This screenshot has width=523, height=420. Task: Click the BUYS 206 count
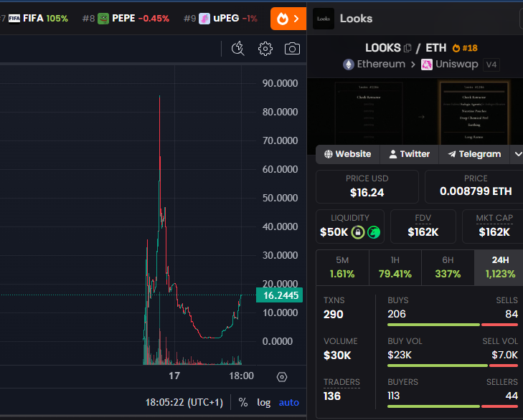397,314
